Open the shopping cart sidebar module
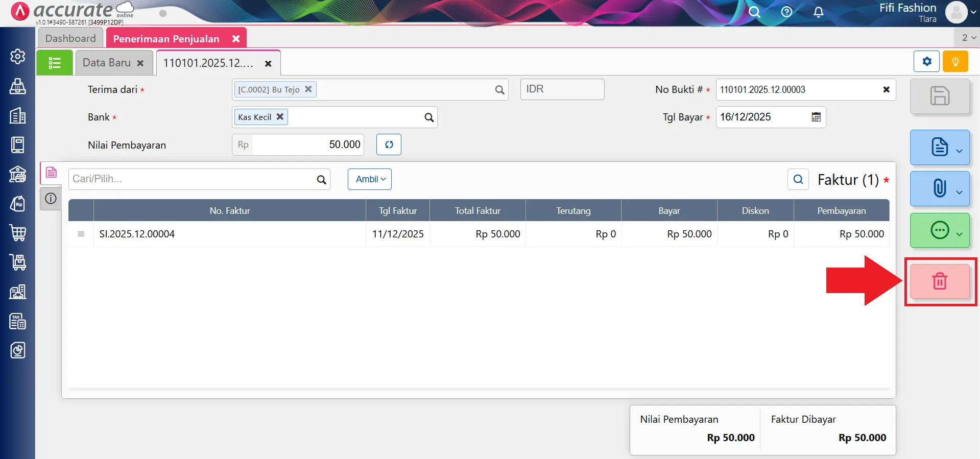980x459 pixels. tap(18, 233)
